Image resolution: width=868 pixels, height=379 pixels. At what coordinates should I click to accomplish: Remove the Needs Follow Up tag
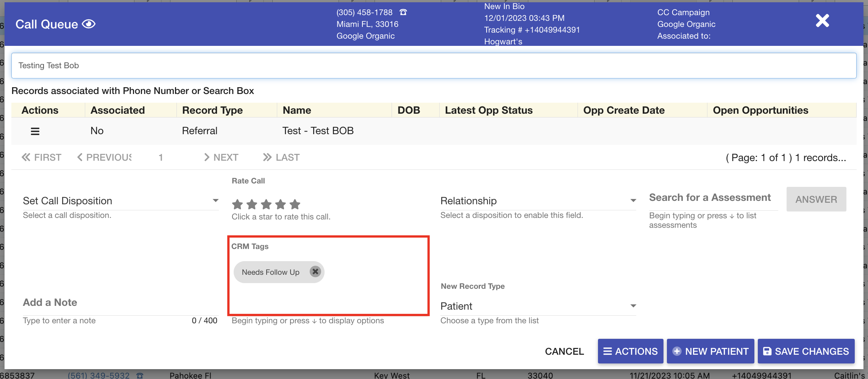coord(315,271)
